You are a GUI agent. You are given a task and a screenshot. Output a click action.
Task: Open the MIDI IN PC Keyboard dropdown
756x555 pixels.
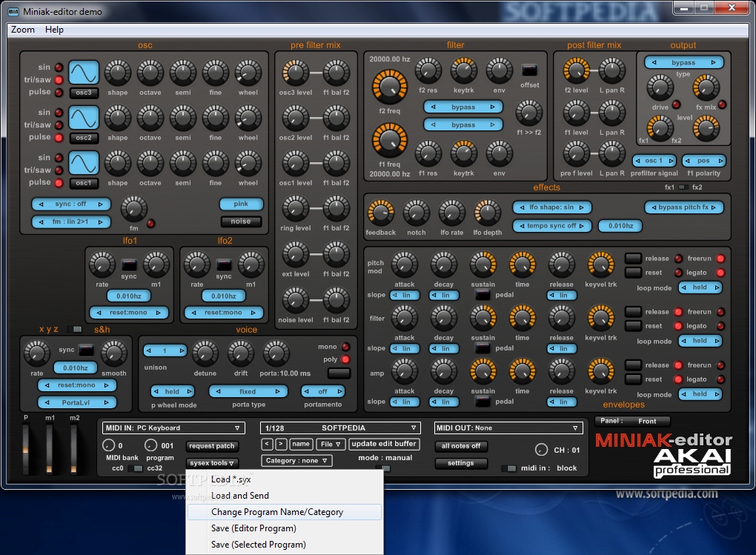point(173,428)
